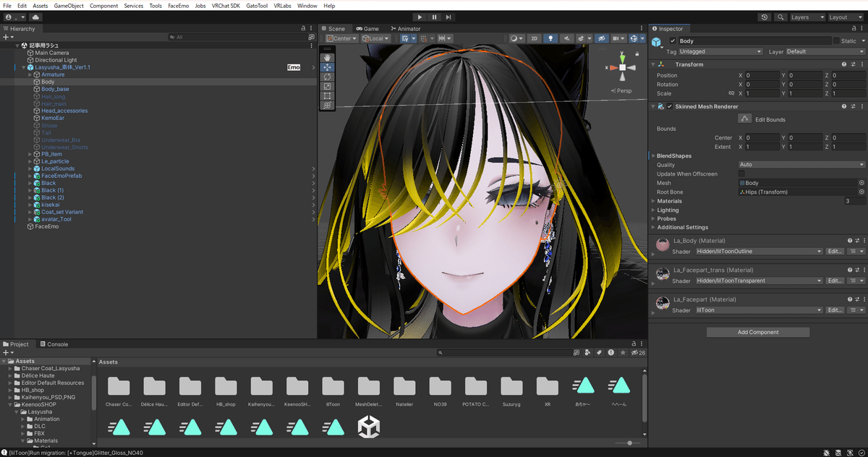
Task: Click the Project favorites star icon
Action: click(623, 353)
